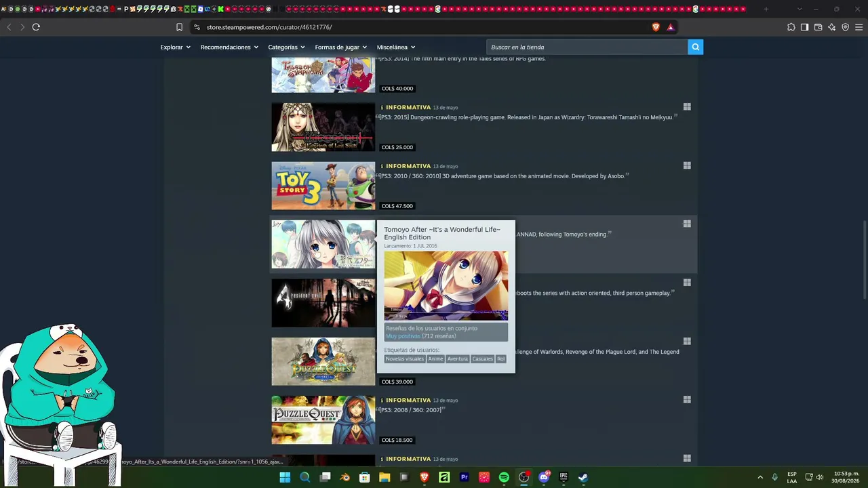This screenshot has width=868, height=488.
Task: Show hidden system tray icons chevron
Action: coord(760,477)
